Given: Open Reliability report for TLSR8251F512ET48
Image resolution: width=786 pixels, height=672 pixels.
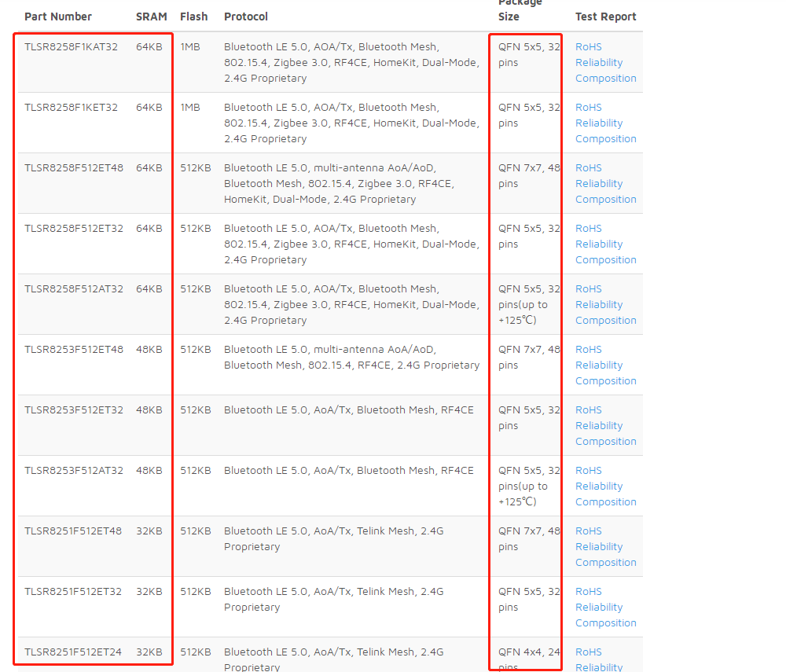Looking at the screenshot, I should click(x=599, y=547).
